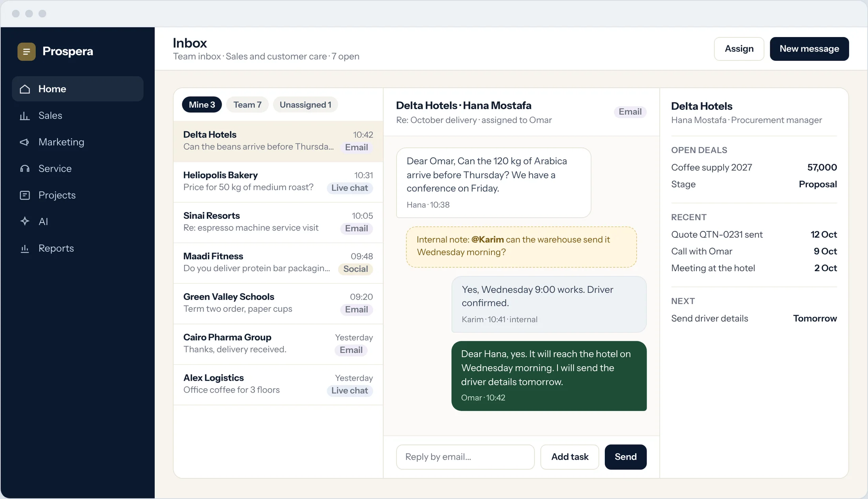Click the Coffee supply 2027 deal
The height and width of the screenshot is (499, 868).
pos(754,168)
